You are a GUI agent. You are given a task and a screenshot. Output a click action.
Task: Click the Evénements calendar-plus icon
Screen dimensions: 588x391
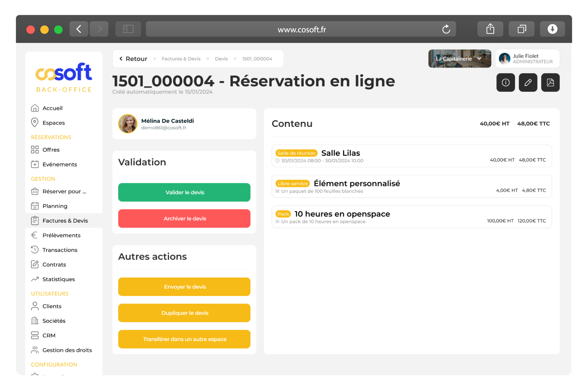[35, 164]
